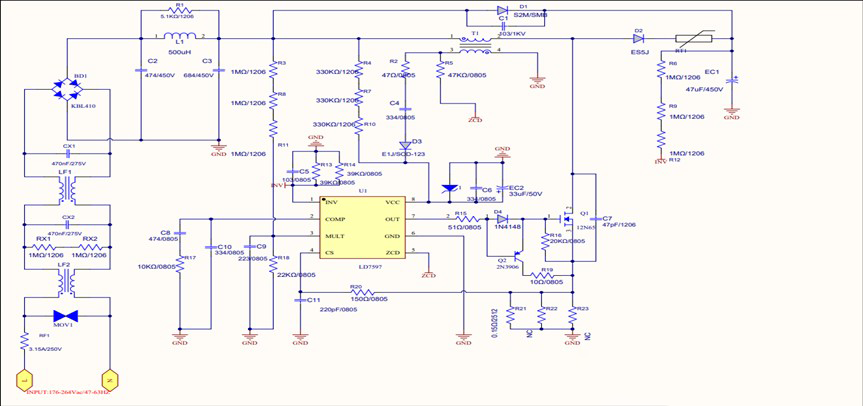The height and width of the screenshot is (406, 863).
Task: Select the CX2 capacitor symbol
Action: click(68, 224)
